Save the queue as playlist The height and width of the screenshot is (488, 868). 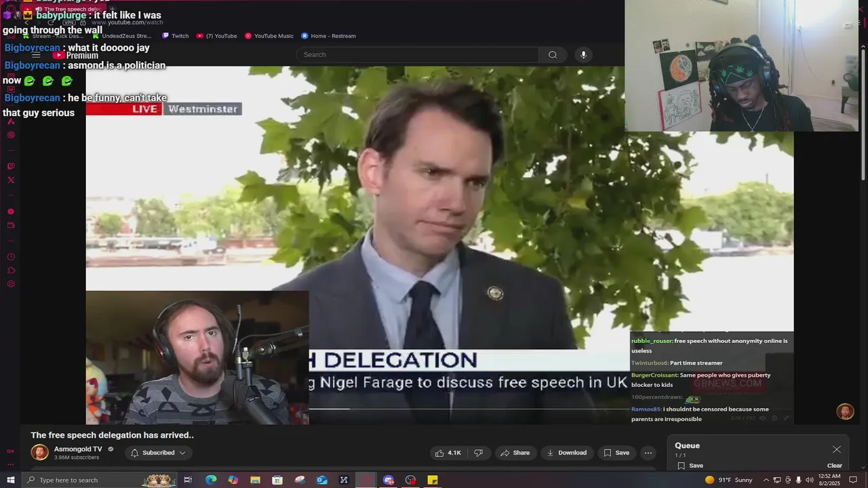tap(690, 466)
